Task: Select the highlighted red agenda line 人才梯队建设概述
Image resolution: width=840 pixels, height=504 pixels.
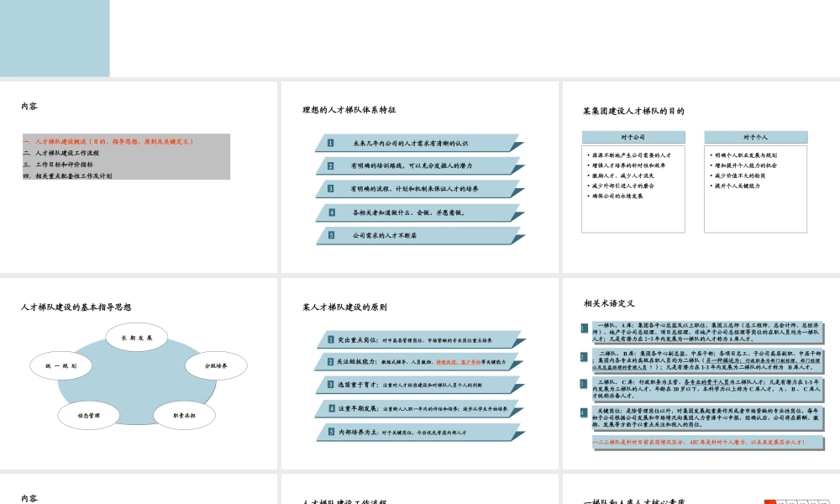Action: (109, 140)
